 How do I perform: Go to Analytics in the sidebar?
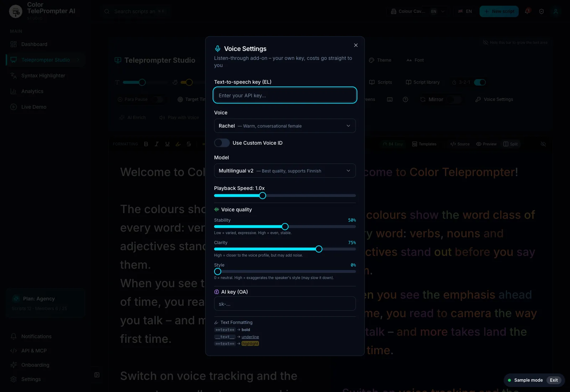46,91
